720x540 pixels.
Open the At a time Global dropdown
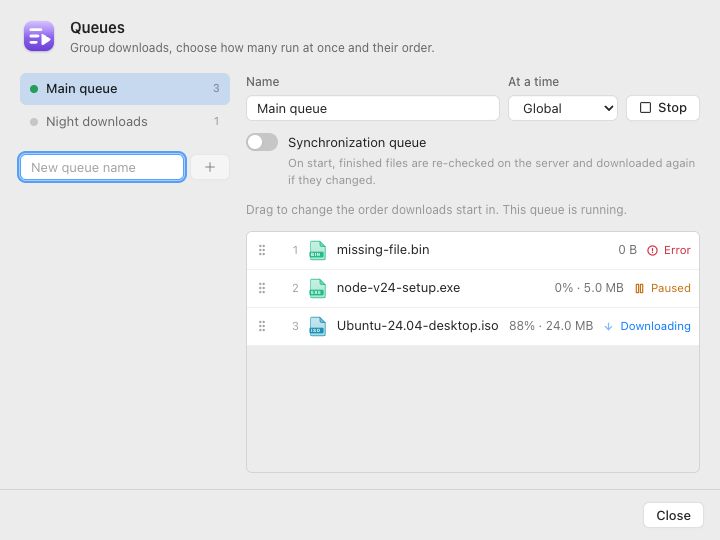(563, 108)
